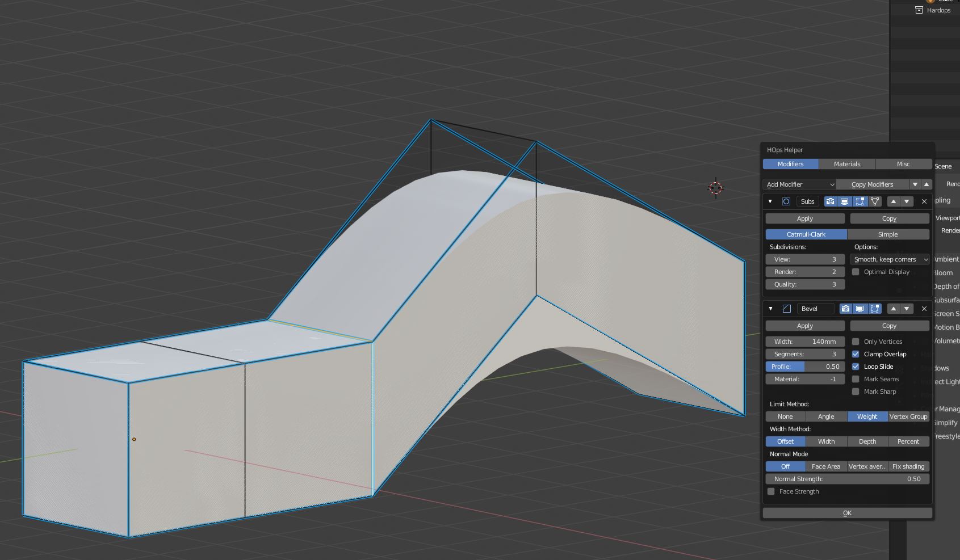960x560 pixels.
Task: Set limit method to None
Action: click(785, 416)
